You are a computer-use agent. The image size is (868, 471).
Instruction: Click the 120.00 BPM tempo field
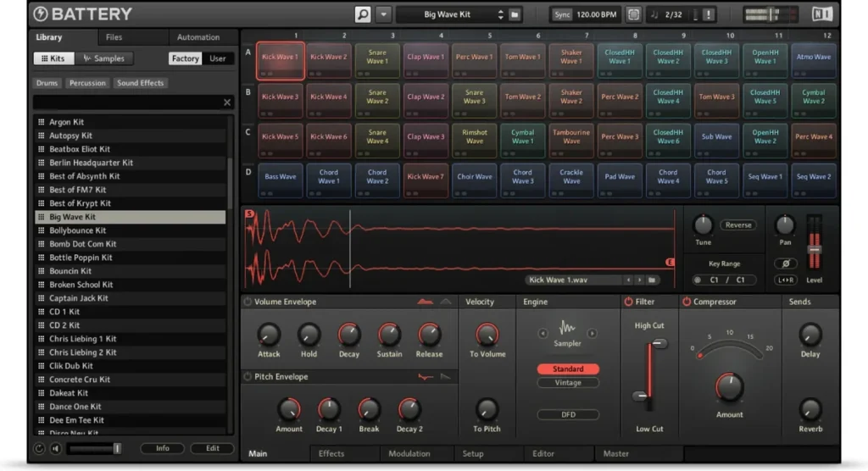pyautogui.click(x=596, y=15)
